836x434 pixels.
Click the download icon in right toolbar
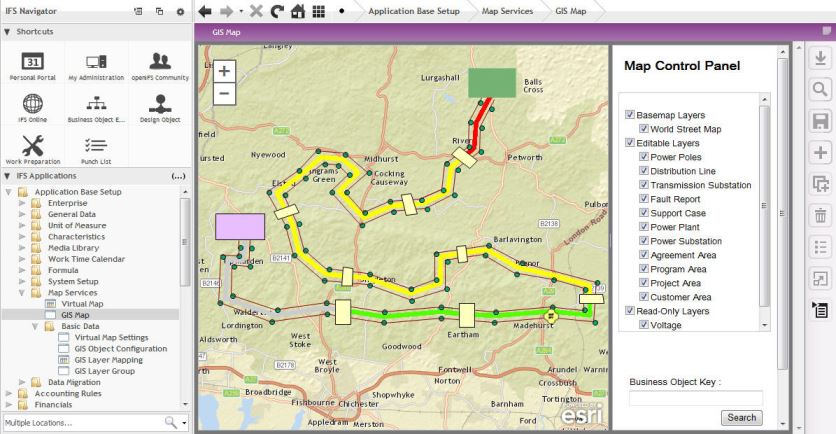point(821,58)
